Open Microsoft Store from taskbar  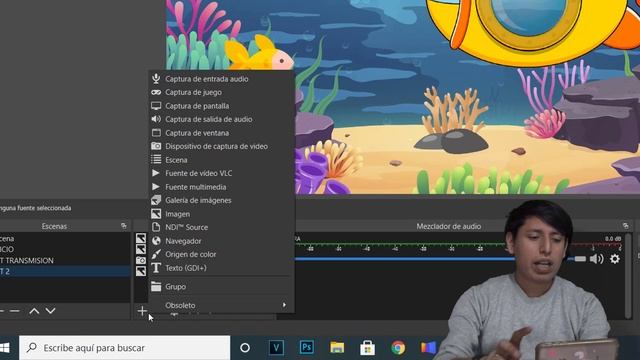367,348
